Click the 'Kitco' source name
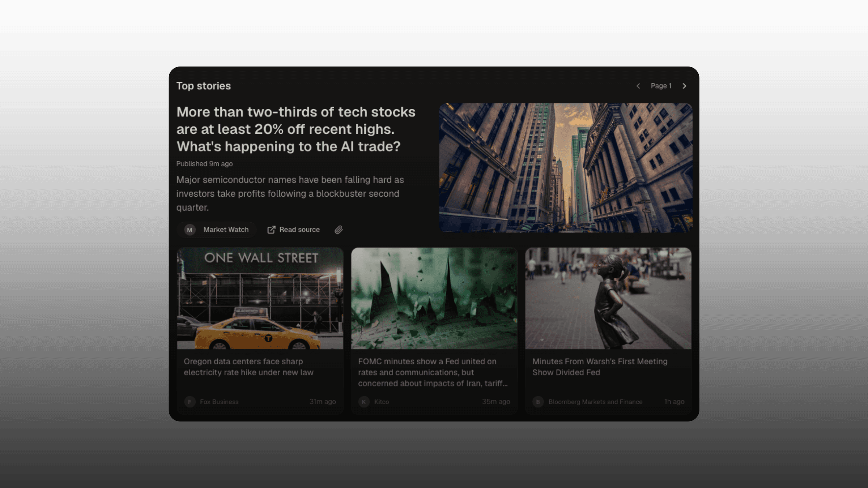868x488 pixels. click(x=382, y=402)
